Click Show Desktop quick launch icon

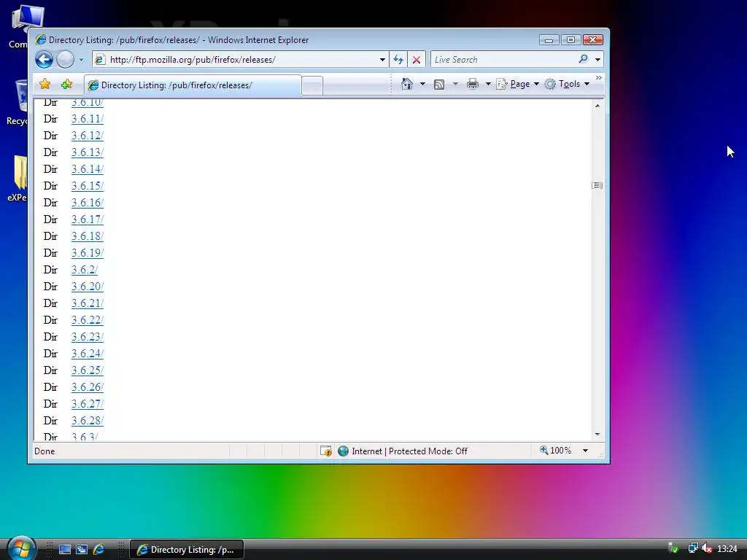pyautogui.click(x=65, y=550)
